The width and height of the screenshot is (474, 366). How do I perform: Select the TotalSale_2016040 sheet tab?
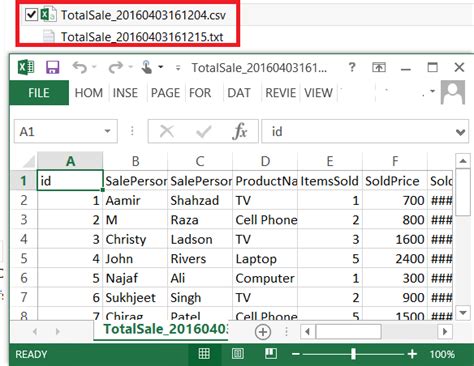(x=161, y=329)
